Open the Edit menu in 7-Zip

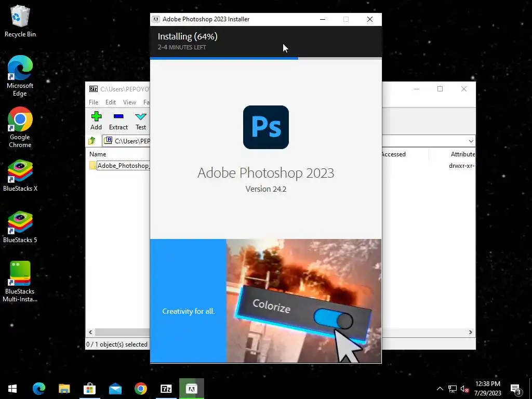tap(111, 102)
